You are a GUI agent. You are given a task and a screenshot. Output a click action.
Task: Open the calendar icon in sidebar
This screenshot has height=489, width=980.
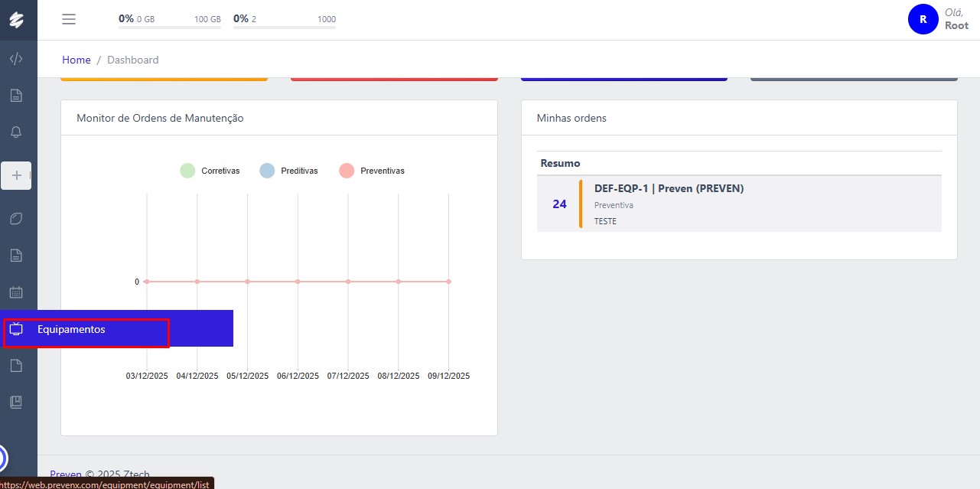pyautogui.click(x=16, y=292)
